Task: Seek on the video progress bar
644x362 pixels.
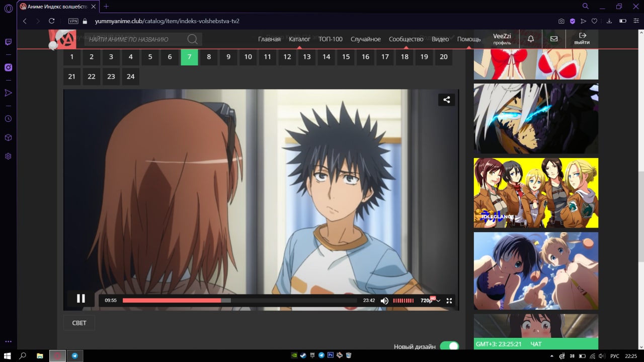Action: click(x=240, y=301)
